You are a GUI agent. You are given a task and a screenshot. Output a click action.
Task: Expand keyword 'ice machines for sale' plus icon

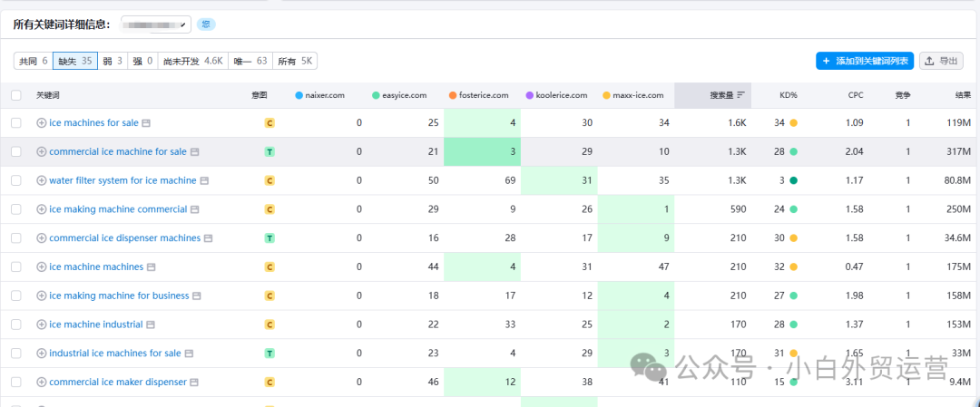42,123
